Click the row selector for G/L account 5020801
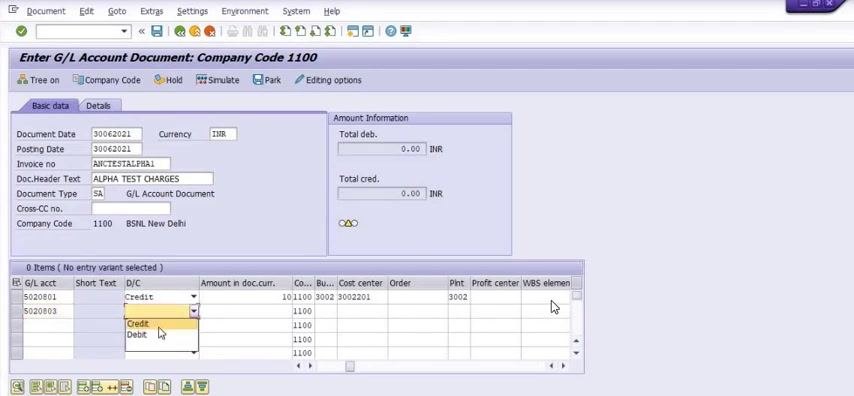Viewport: 854px width, 396px height. pyautogui.click(x=16, y=297)
